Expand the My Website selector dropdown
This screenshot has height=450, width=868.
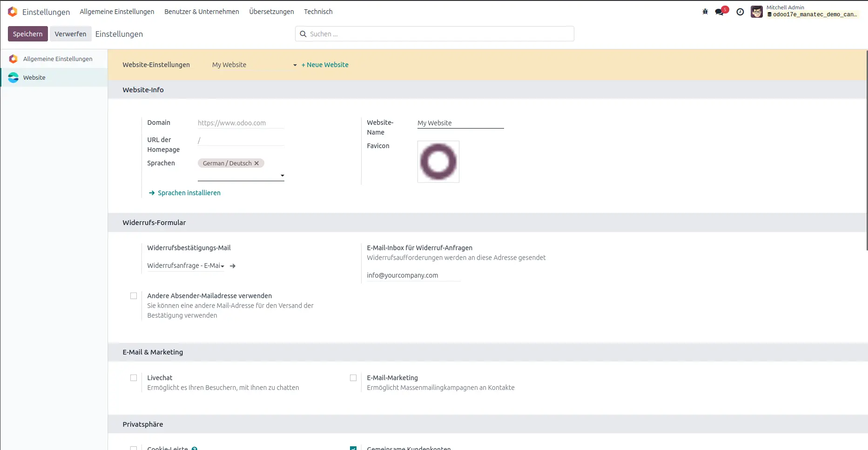(x=295, y=65)
